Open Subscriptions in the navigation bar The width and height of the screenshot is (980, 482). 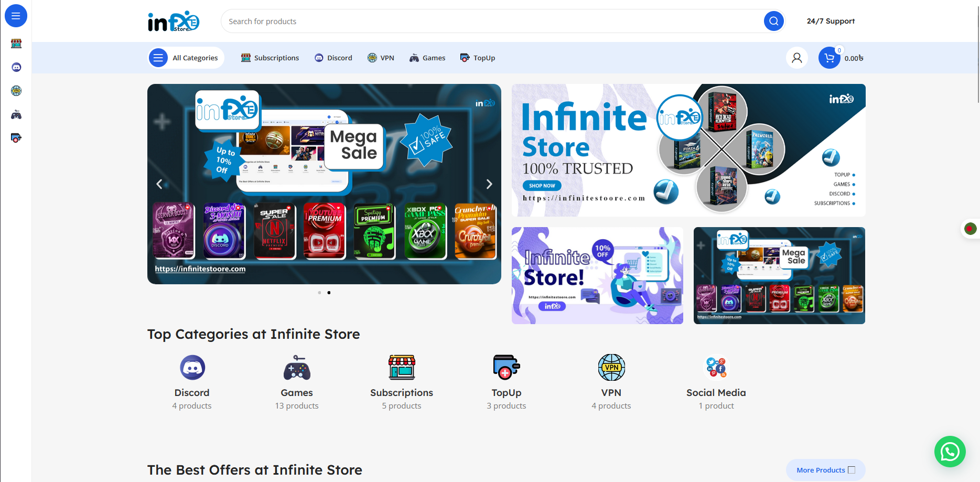pos(270,58)
